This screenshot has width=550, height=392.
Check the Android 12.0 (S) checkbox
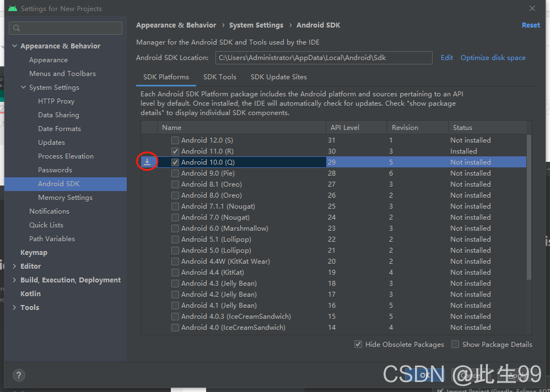175,140
